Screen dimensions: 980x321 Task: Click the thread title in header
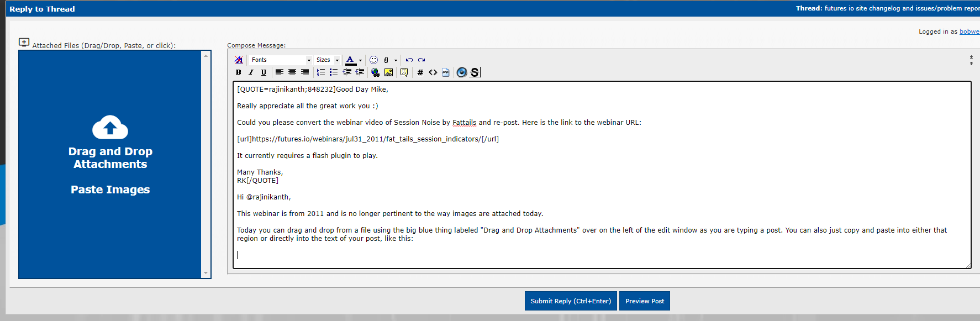click(x=902, y=8)
